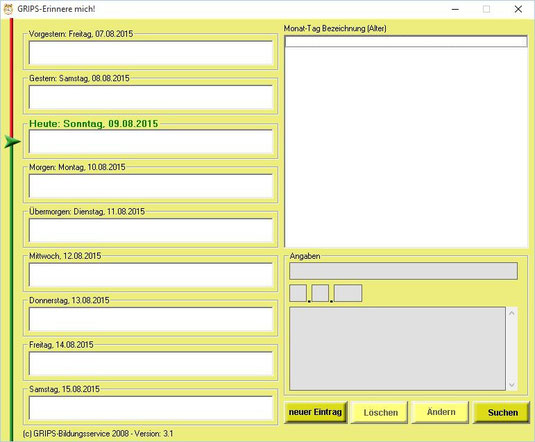
Task: Minimize the GRIPS-Erinnere mich window
Action: tap(455, 9)
